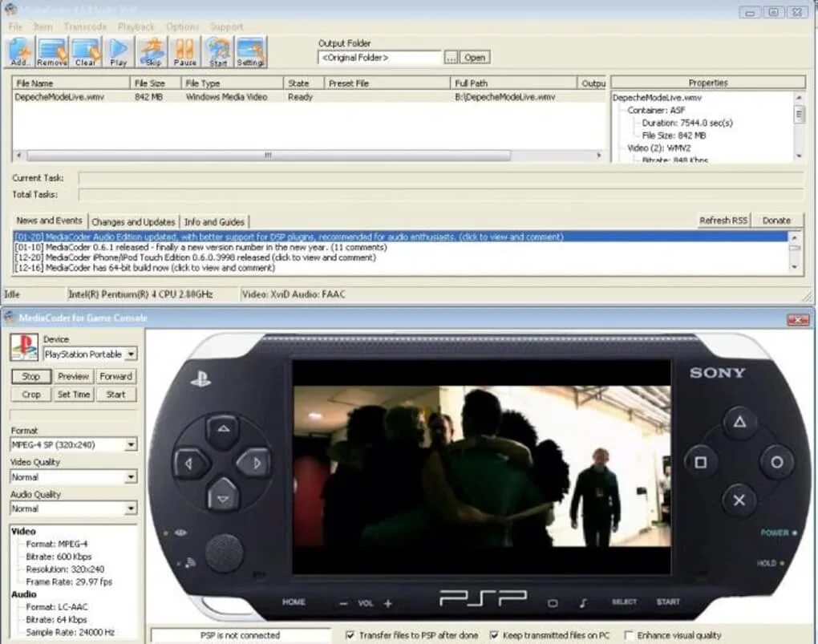
Task: Switch to Changes and Updates tab
Action: (x=134, y=222)
